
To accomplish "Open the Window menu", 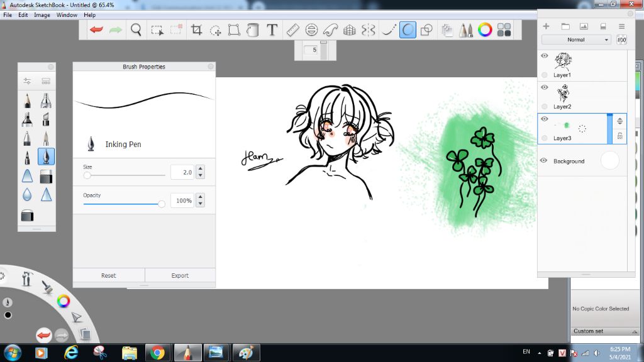I will pos(67,15).
